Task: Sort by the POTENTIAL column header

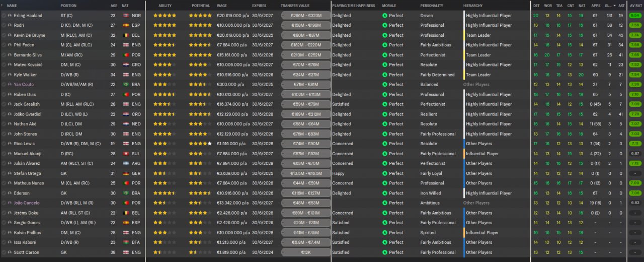Action: coord(201,6)
